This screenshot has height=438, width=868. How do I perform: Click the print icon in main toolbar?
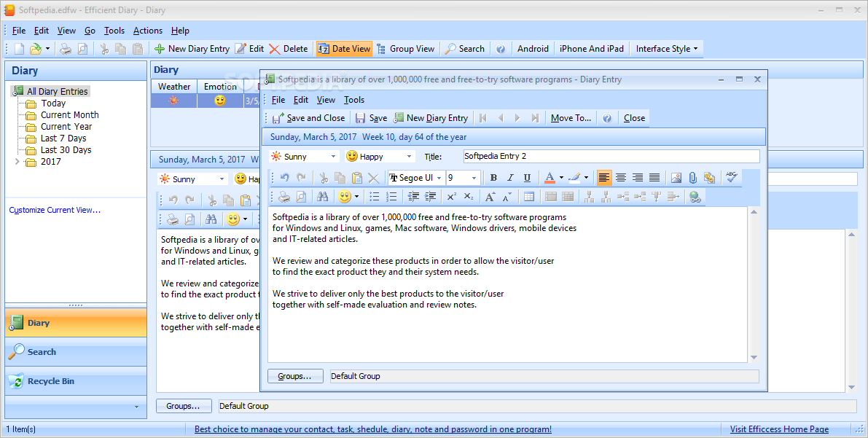click(x=66, y=49)
